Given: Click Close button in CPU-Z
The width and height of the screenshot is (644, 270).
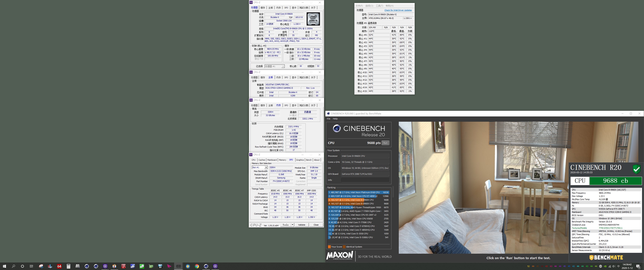Looking at the screenshot, I should click(x=316, y=225).
